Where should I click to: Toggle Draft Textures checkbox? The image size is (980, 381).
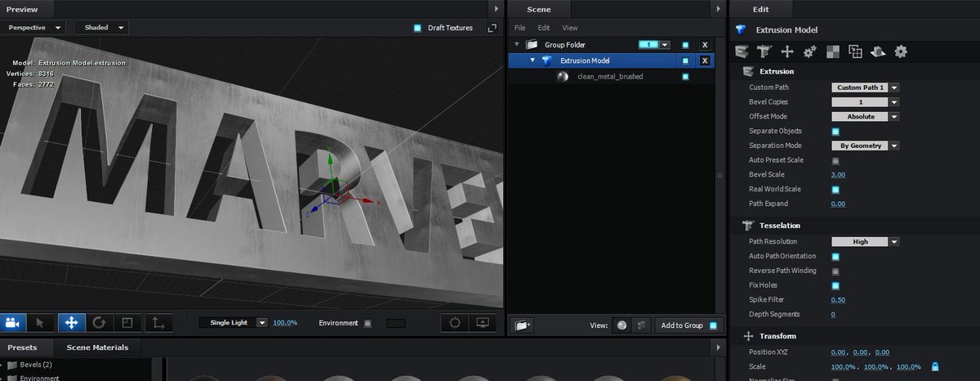[x=417, y=28]
